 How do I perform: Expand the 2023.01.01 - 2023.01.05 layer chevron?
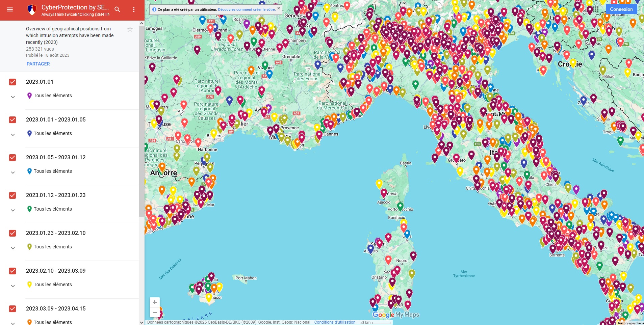point(13,135)
